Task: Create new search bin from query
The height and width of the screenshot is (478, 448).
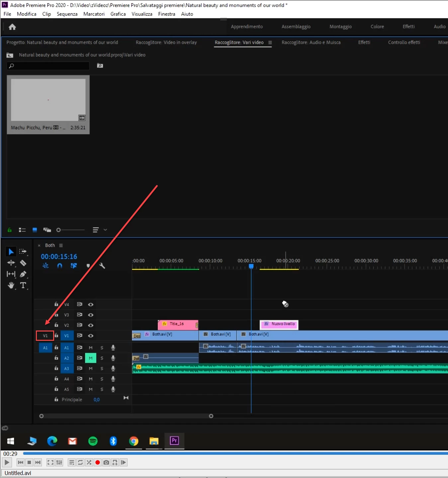Action: tap(100, 66)
